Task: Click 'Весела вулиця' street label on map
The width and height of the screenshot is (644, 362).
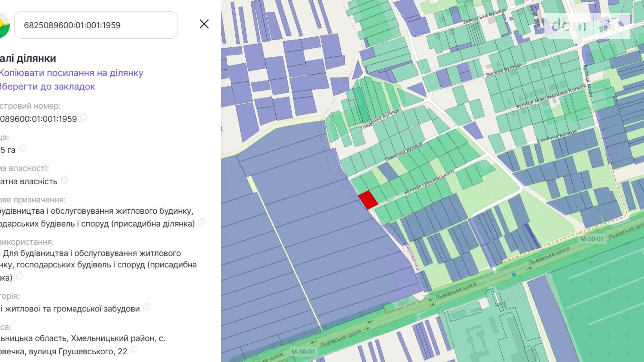Action: pyautogui.click(x=503, y=70)
